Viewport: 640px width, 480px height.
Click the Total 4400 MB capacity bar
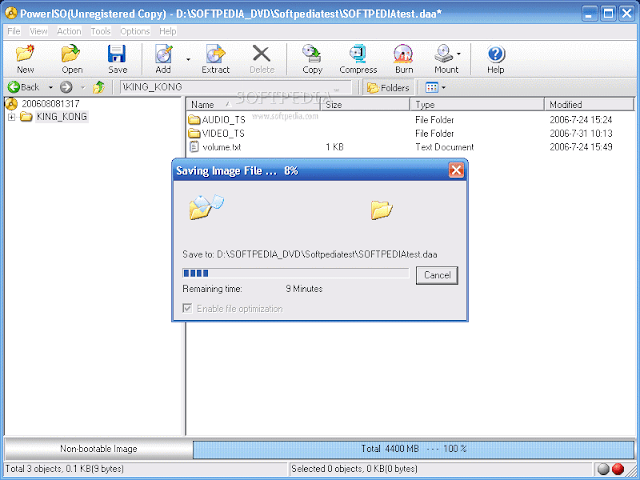413,449
